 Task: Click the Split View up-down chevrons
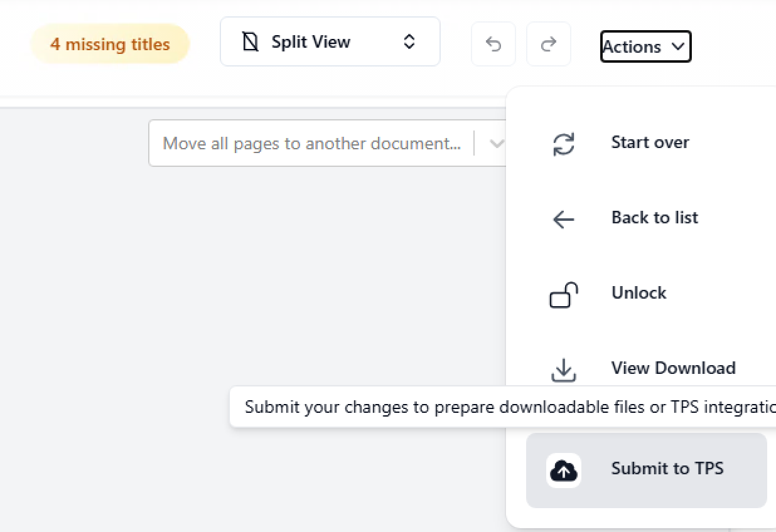(x=409, y=42)
